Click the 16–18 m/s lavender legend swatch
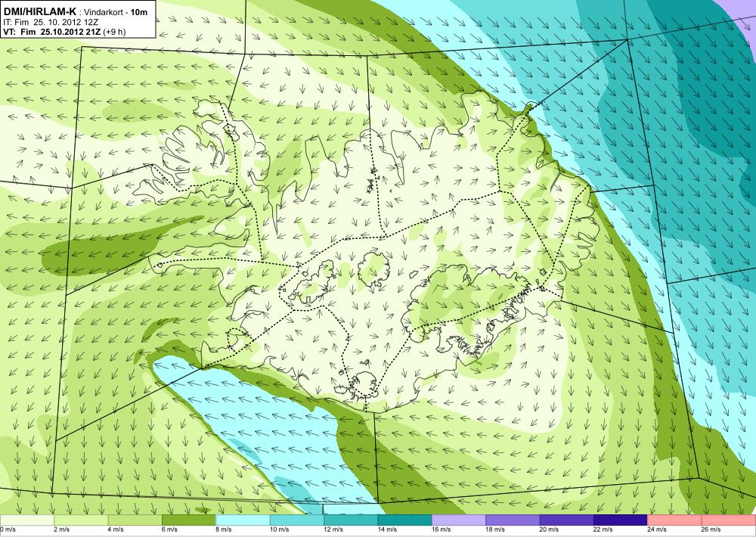 459,520
